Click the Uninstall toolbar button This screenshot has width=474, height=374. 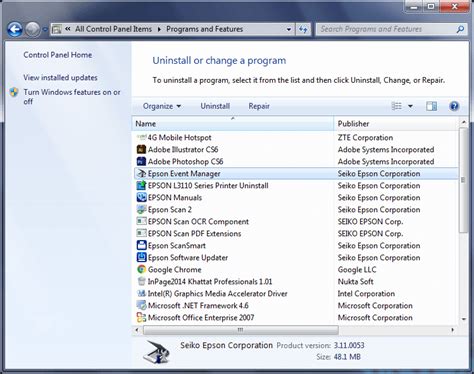pos(215,106)
